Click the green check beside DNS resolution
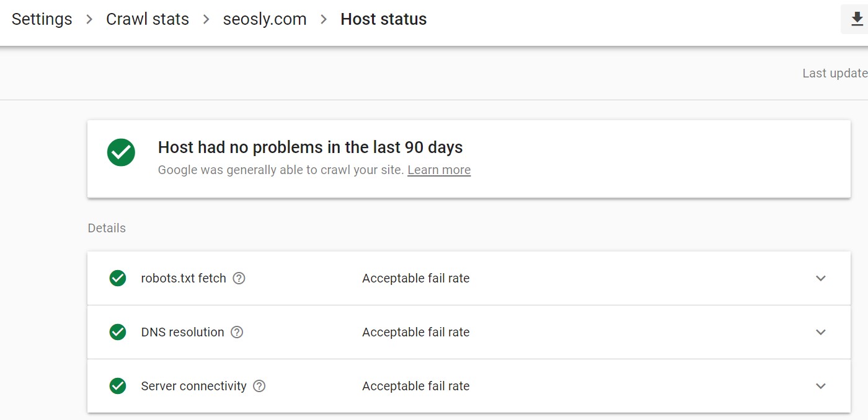This screenshot has height=420, width=868. pos(118,332)
